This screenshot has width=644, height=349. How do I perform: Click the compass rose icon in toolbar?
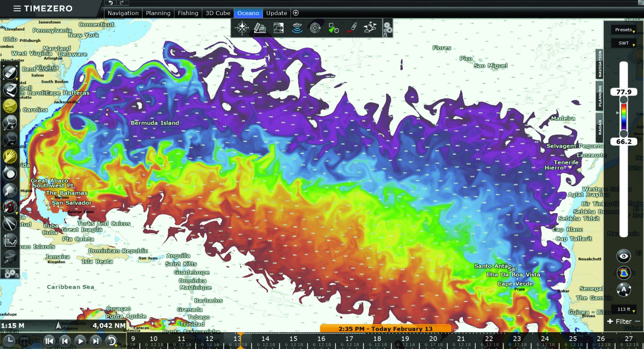point(242,28)
